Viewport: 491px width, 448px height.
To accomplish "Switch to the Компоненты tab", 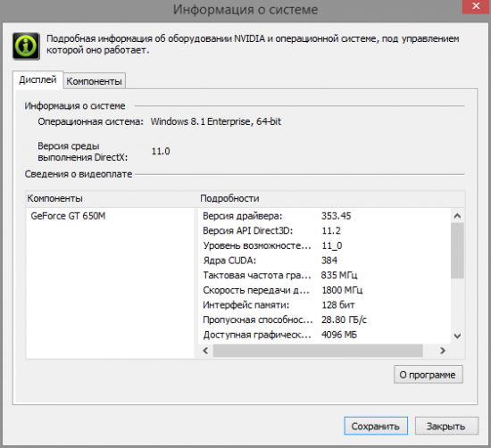I will click(94, 81).
